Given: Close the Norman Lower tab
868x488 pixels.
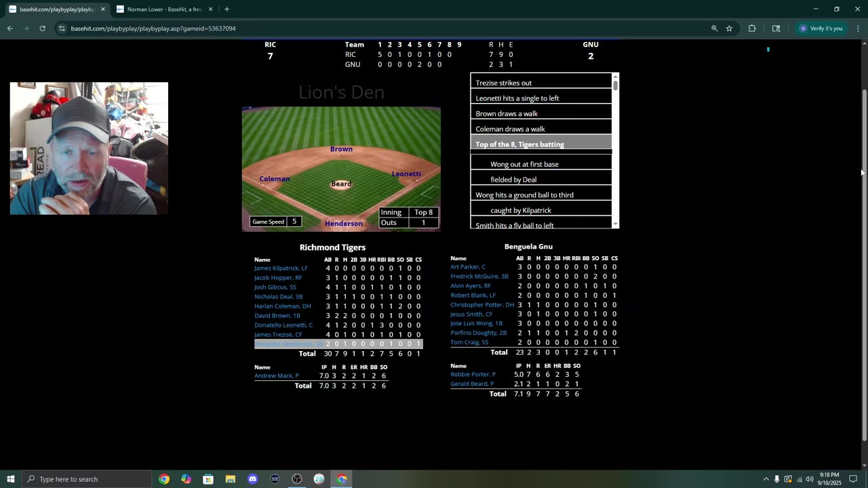Looking at the screenshot, I should pyautogui.click(x=210, y=9).
